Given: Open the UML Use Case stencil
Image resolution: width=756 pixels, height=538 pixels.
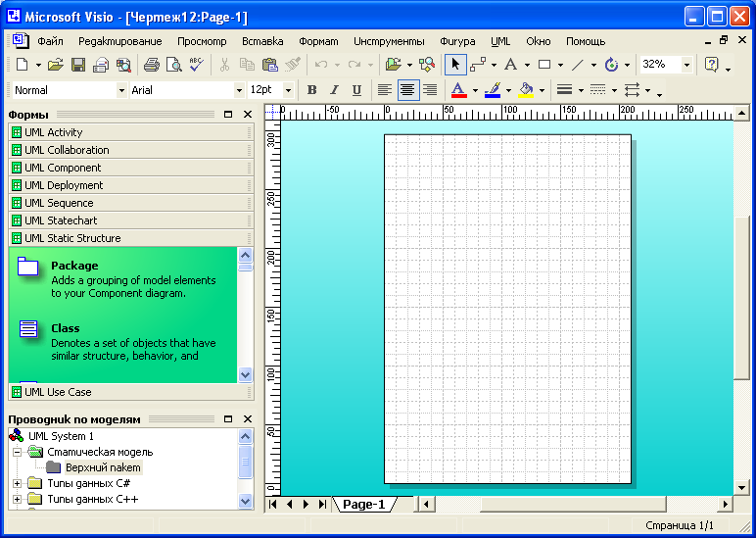Looking at the screenshot, I should pos(130,392).
